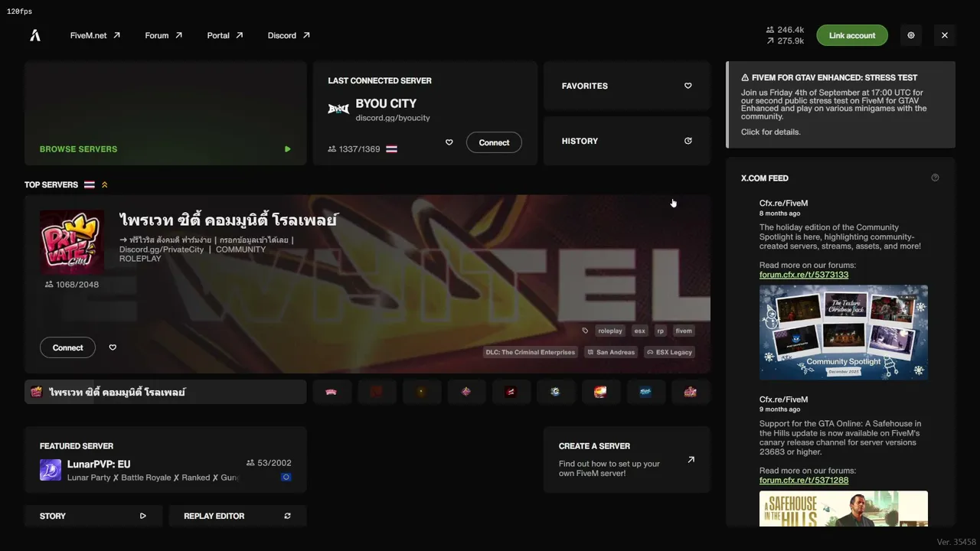Screen dimensions: 980x551
Task: Open the settings gear icon
Action: 911,35
